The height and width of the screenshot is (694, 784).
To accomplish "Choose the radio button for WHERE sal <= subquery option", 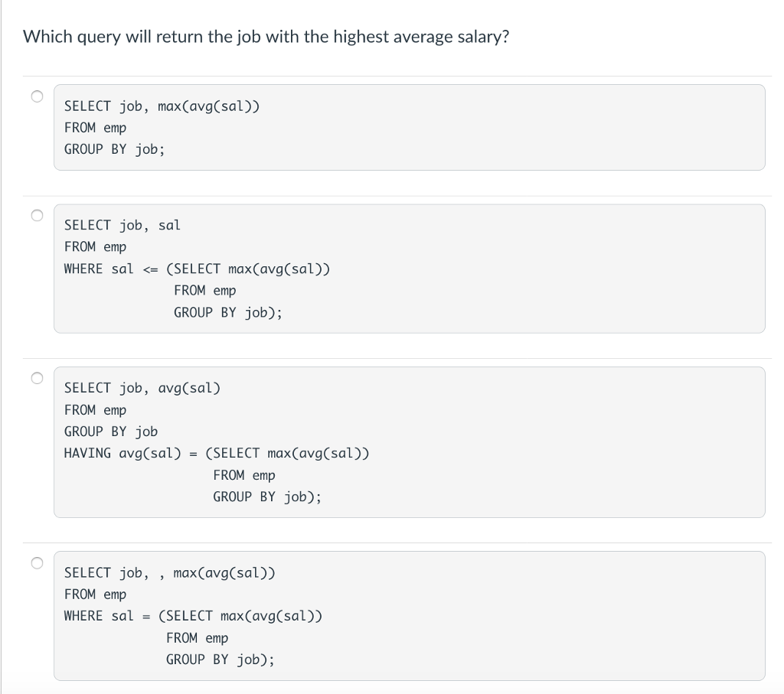I will [37, 215].
